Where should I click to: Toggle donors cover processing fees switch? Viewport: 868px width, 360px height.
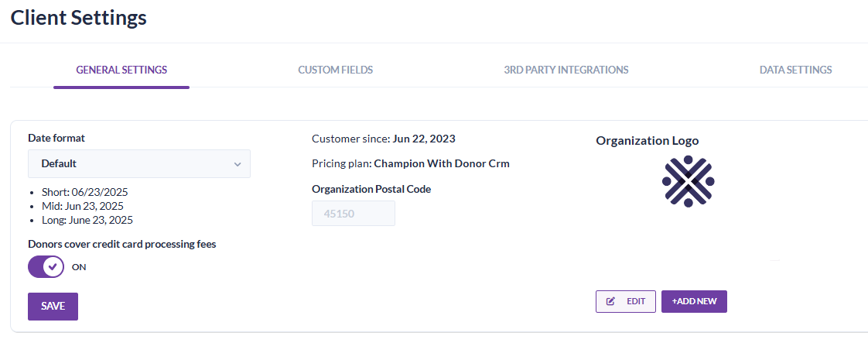point(46,267)
